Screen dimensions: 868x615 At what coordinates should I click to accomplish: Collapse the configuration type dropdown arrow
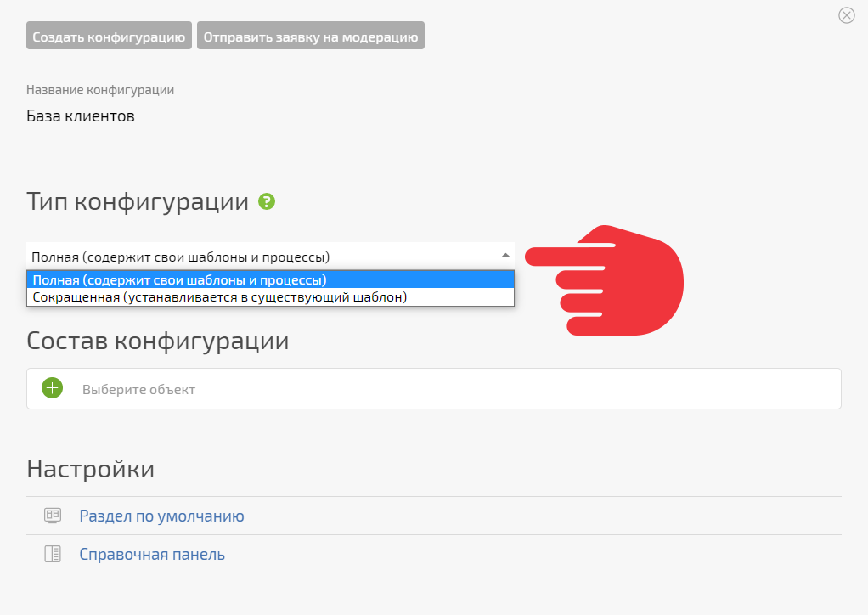[504, 255]
